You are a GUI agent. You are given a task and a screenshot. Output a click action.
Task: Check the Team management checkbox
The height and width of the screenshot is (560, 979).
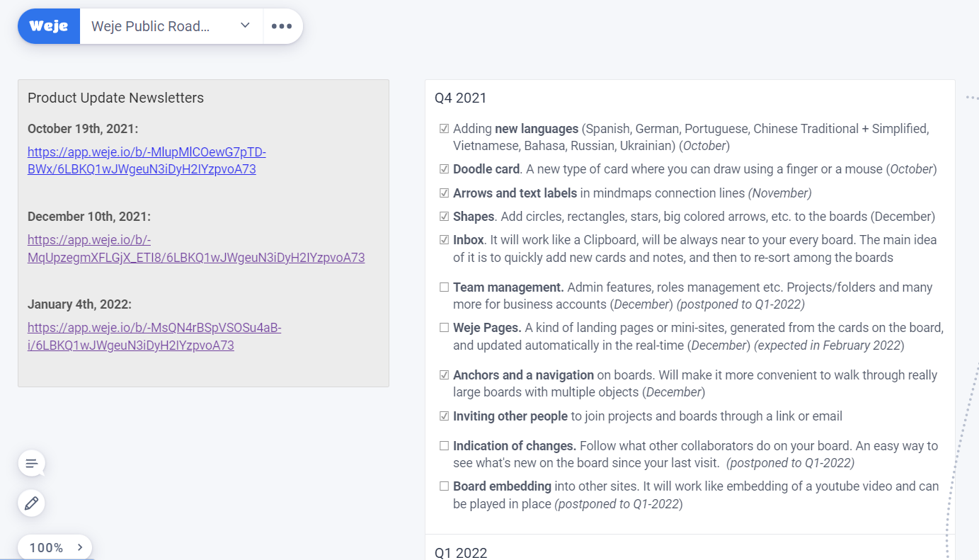click(444, 287)
